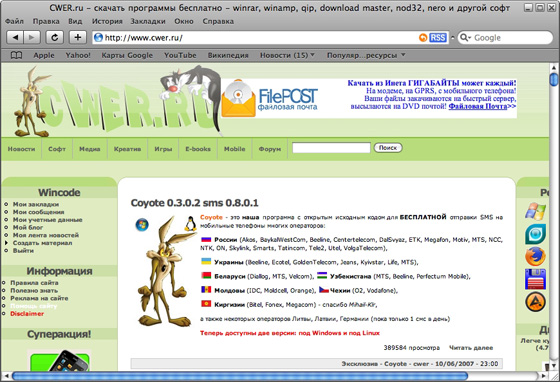Open the Вид menu

(x=75, y=21)
